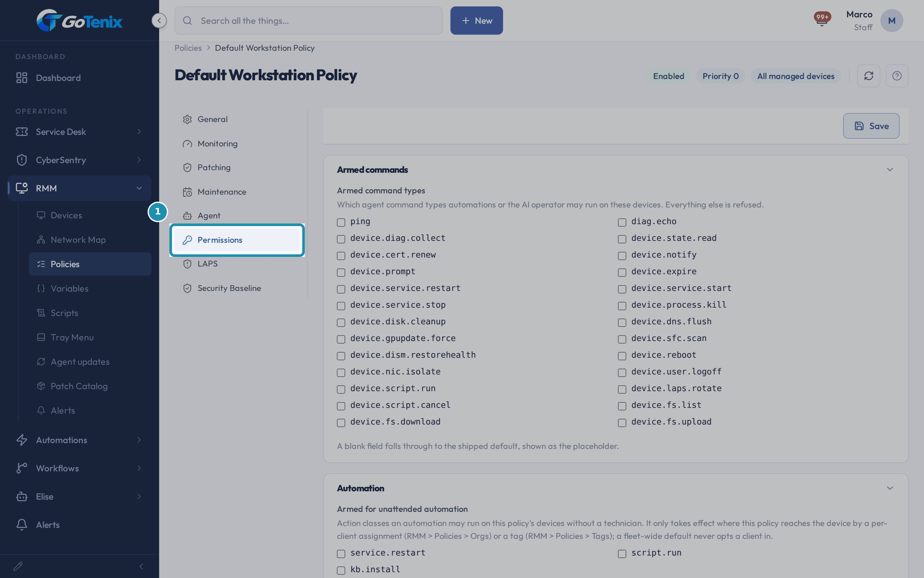Open Policies in the RMM sidebar
924x578 pixels.
[x=90, y=264]
